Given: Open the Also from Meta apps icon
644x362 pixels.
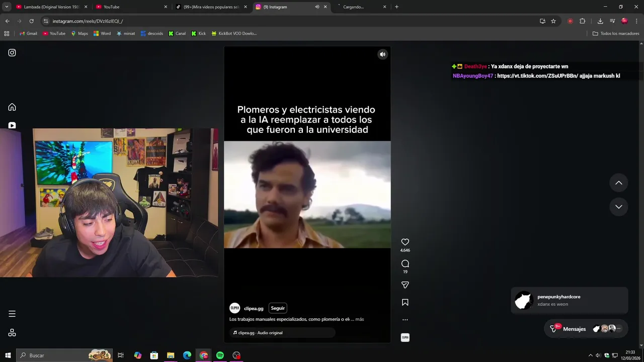Looking at the screenshot, I should pos(12,333).
